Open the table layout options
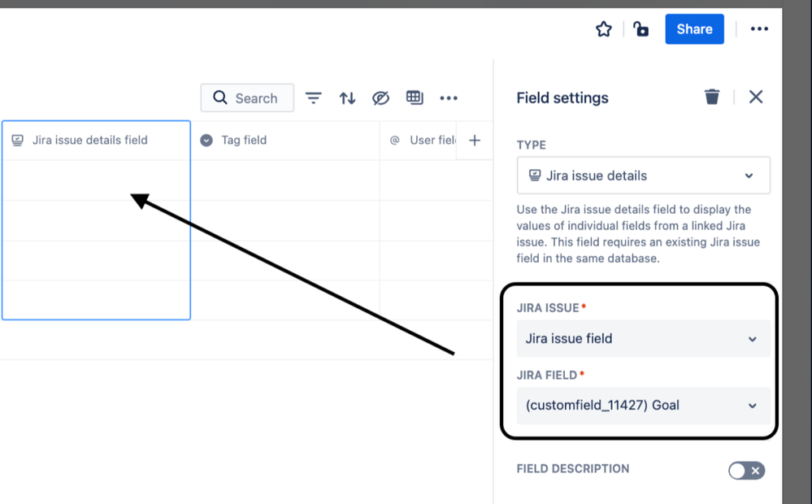The height and width of the screenshot is (504, 812). (415, 98)
